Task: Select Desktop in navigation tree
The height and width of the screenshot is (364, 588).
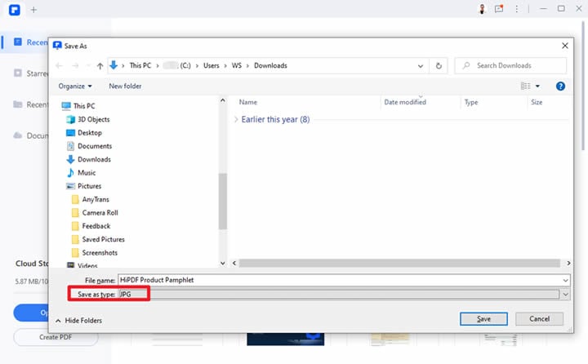Action: tap(84, 133)
